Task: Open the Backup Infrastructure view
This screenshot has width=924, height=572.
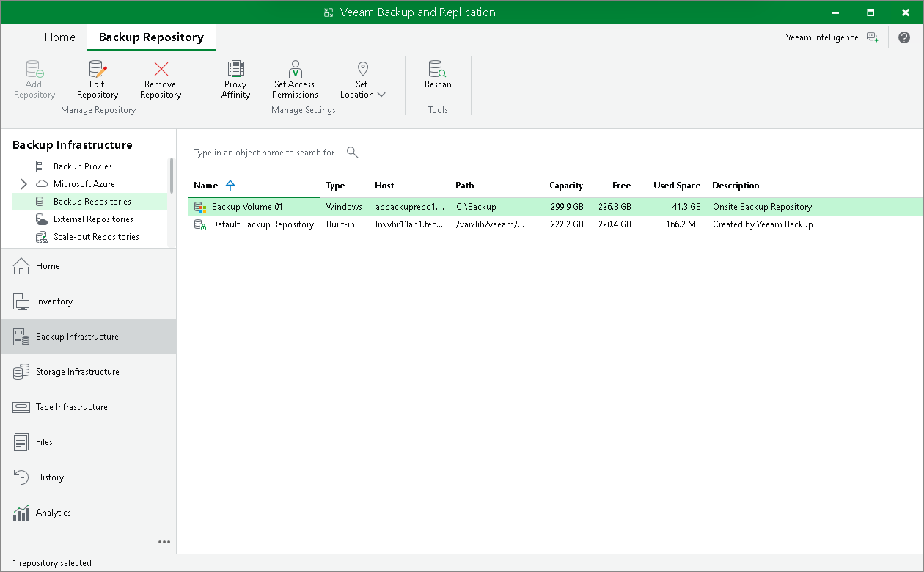Action: point(88,337)
